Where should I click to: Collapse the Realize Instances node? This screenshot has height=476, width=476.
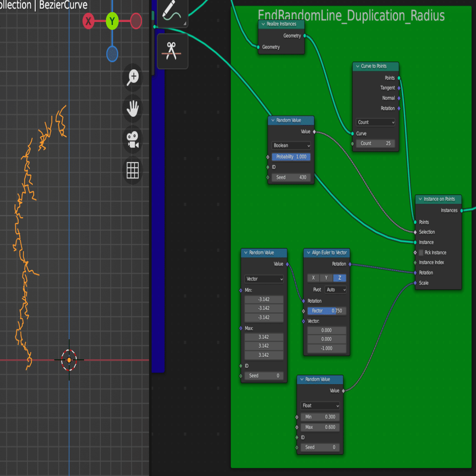tap(263, 24)
